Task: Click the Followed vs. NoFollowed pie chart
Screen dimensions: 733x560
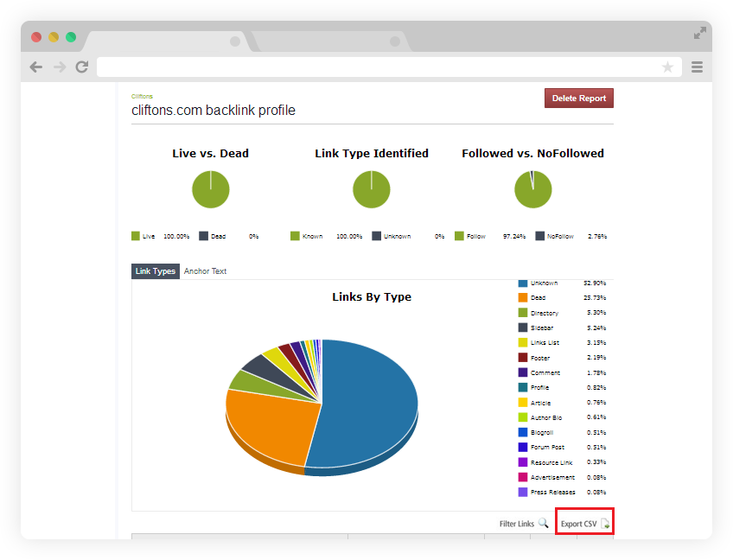Action: click(533, 189)
